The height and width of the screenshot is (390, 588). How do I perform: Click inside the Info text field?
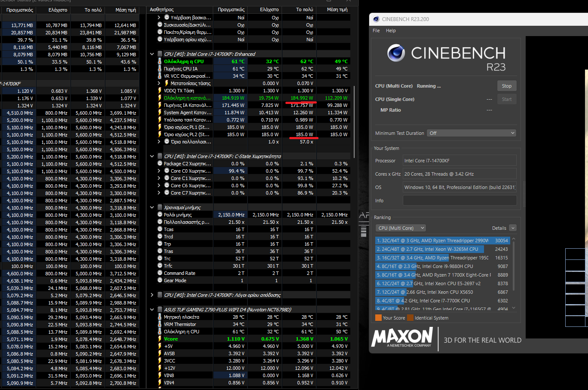pos(459,201)
